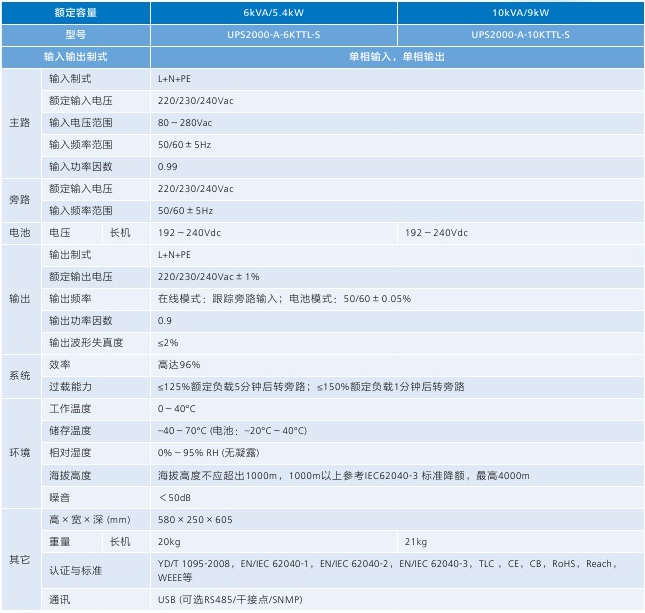Click the 电池 group label

[x=20, y=233]
